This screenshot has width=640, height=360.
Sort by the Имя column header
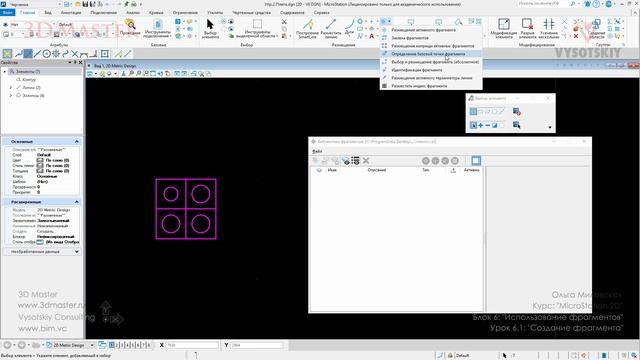(332, 170)
